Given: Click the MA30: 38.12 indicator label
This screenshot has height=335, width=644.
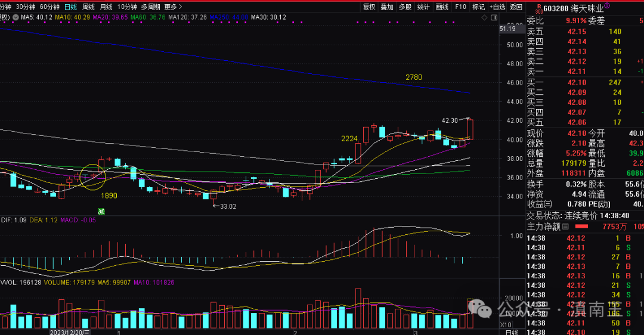Looking at the screenshot, I should 268,17.
